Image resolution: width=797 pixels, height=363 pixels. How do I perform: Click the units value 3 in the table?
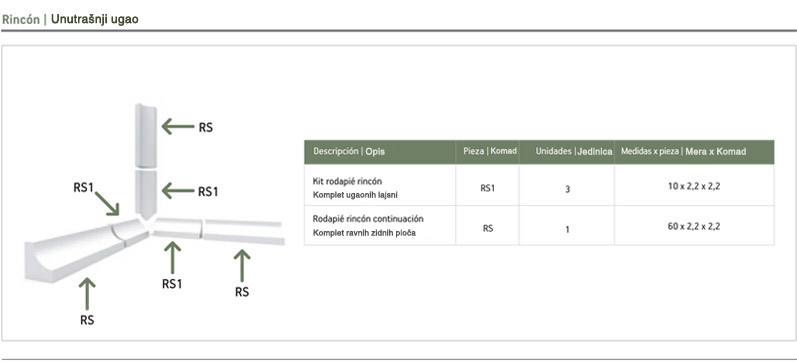click(x=567, y=190)
